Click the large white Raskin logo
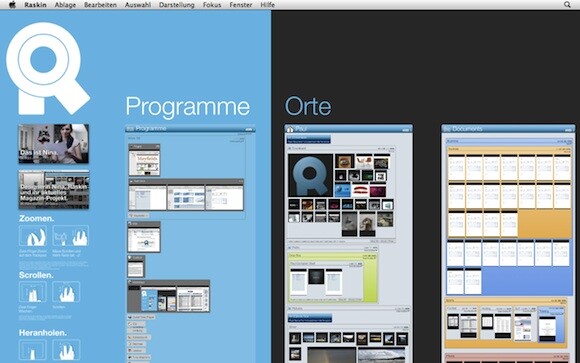Image resolution: width=580 pixels, height=363 pixels. [x=48, y=68]
